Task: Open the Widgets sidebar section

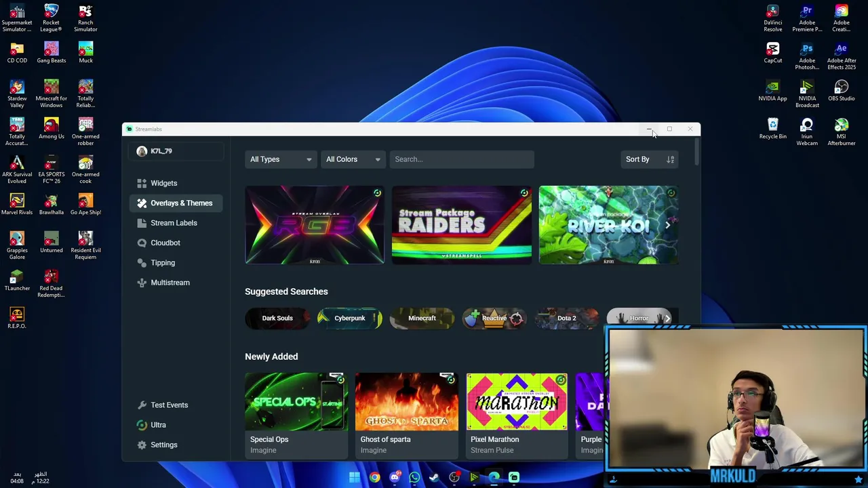Action: click(x=163, y=183)
